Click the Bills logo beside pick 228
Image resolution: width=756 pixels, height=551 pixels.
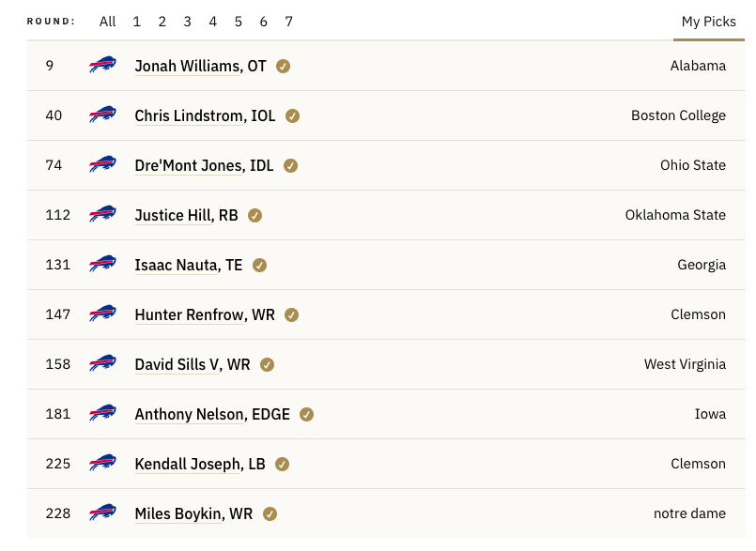point(102,513)
